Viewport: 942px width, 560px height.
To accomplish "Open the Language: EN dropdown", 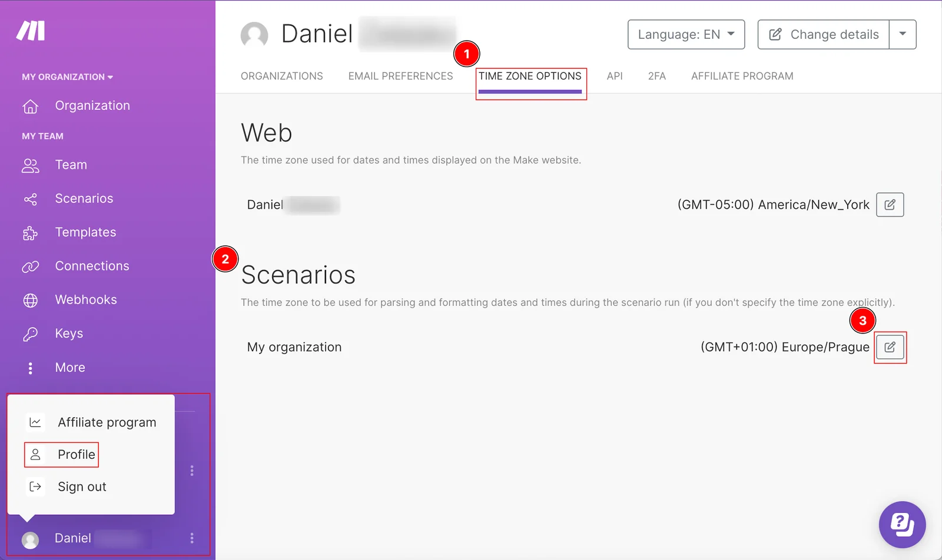I will pos(686,35).
